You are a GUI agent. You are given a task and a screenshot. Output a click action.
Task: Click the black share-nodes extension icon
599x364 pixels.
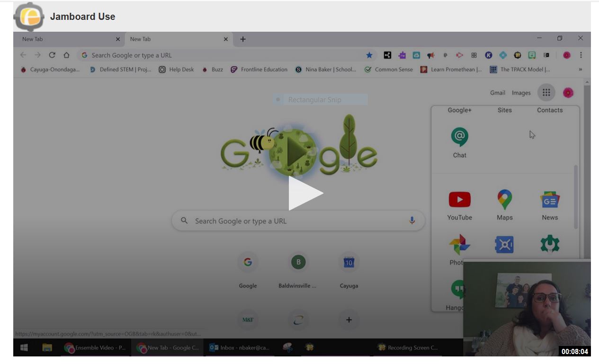pos(387,55)
